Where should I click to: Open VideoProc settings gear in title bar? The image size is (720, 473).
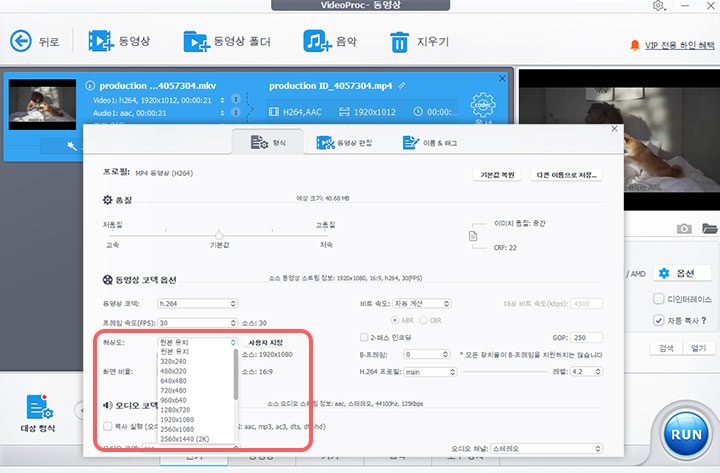pos(658,6)
